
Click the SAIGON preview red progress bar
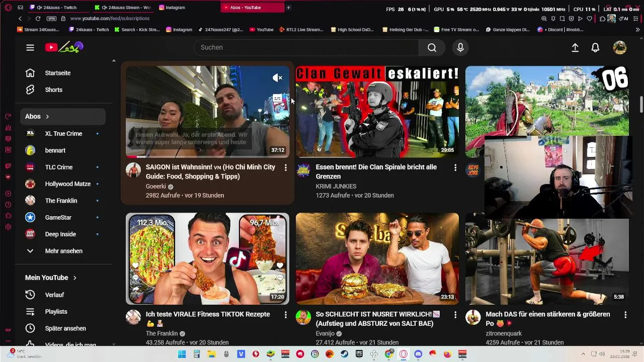(207, 157)
